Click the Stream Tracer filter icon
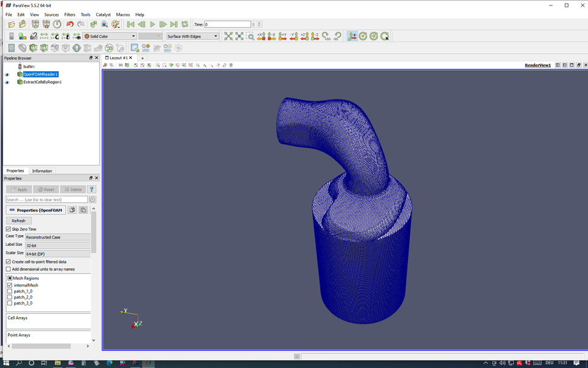Viewport: 588px width, 368px height. click(x=87, y=48)
